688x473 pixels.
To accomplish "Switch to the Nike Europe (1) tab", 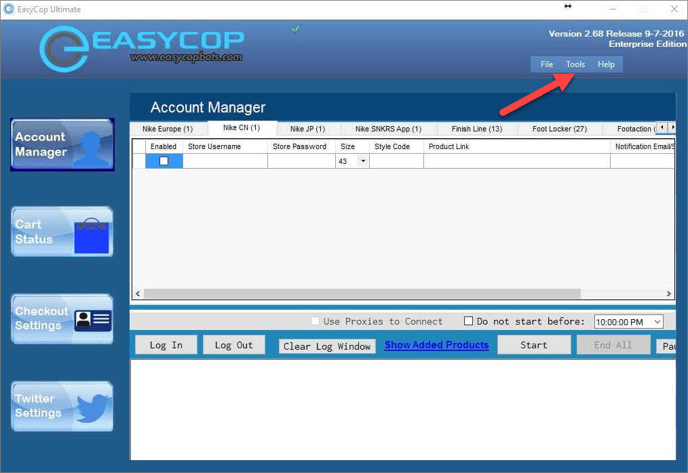I will [x=168, y=129].
